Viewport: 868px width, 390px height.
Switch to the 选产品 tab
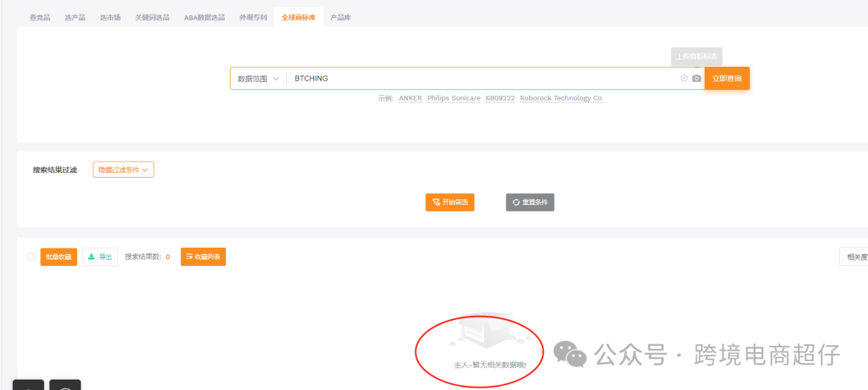(75, 17)
